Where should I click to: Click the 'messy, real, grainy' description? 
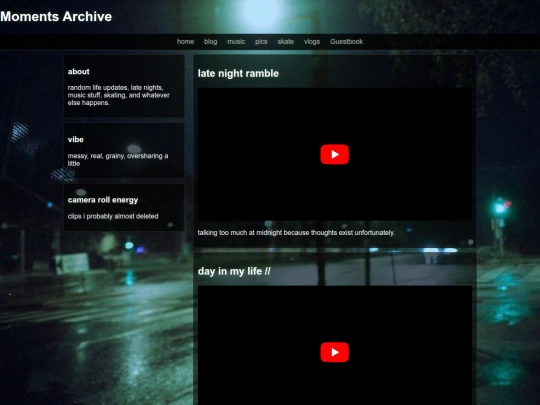coord(118,160)
